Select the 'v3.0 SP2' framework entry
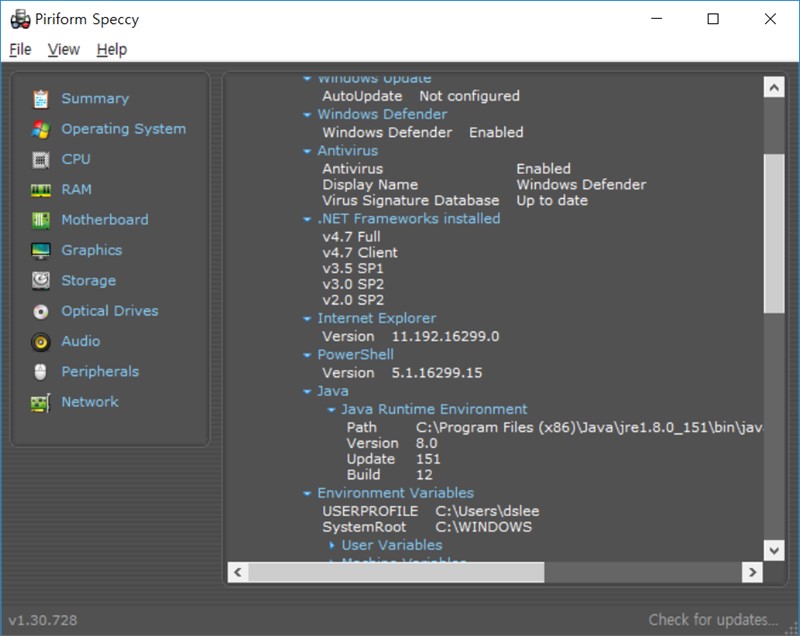 (353, 284)
